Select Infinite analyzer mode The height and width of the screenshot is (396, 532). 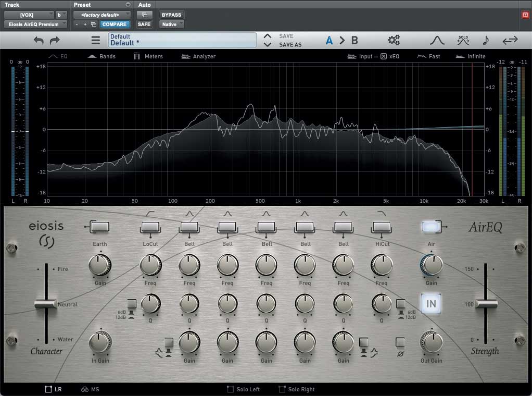pos(471,56)
